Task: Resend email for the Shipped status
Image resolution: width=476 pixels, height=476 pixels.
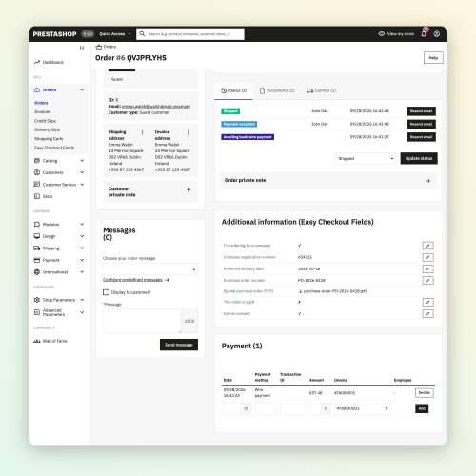Action: coord(421,111)
